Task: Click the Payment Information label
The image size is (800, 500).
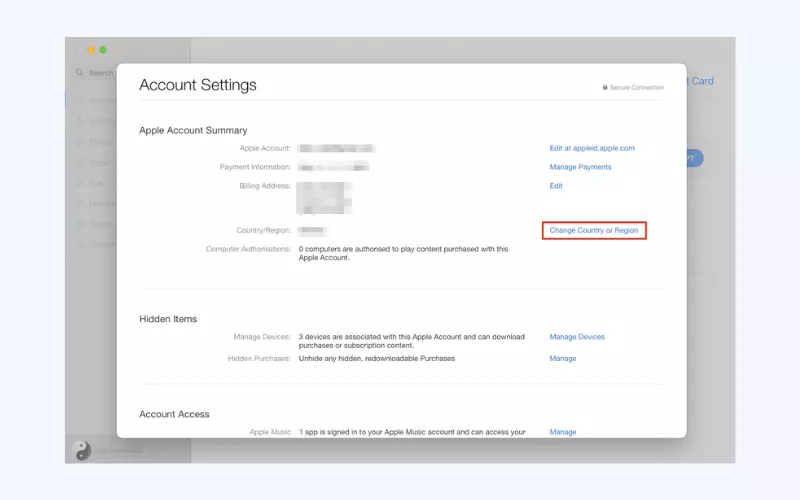Action: [255, 167]
